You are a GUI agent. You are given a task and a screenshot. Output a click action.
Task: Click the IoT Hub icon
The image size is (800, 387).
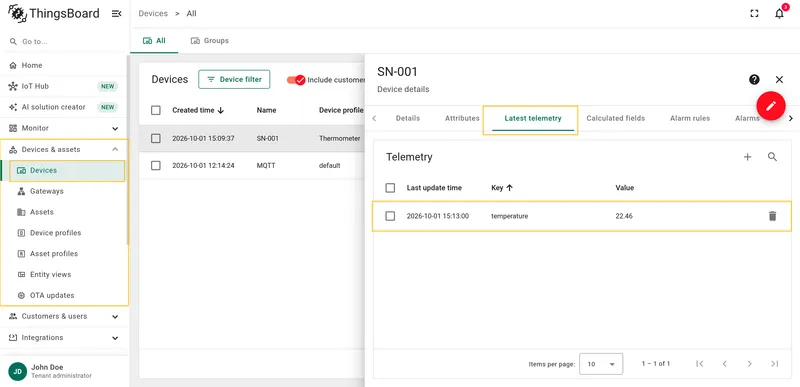click(x=13, y=86)
